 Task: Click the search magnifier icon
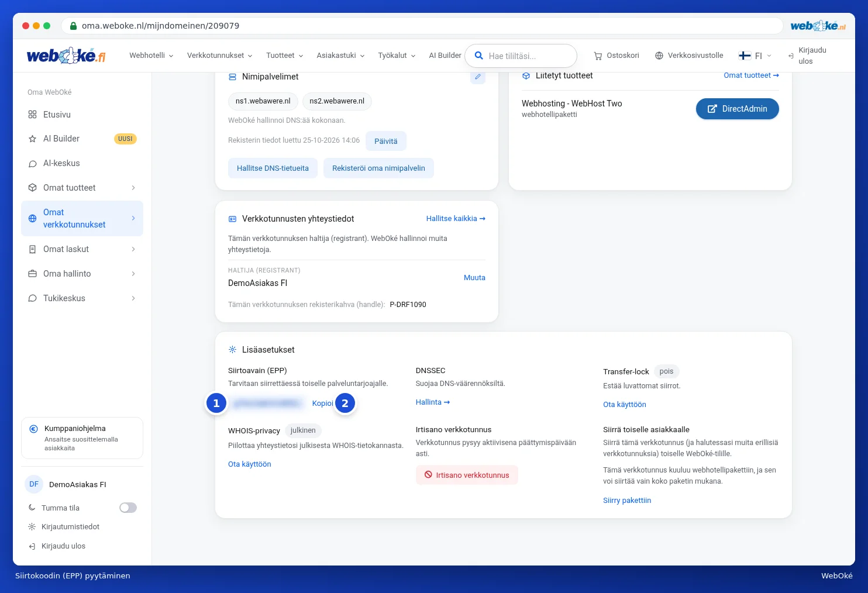click(x=478, y=56)
